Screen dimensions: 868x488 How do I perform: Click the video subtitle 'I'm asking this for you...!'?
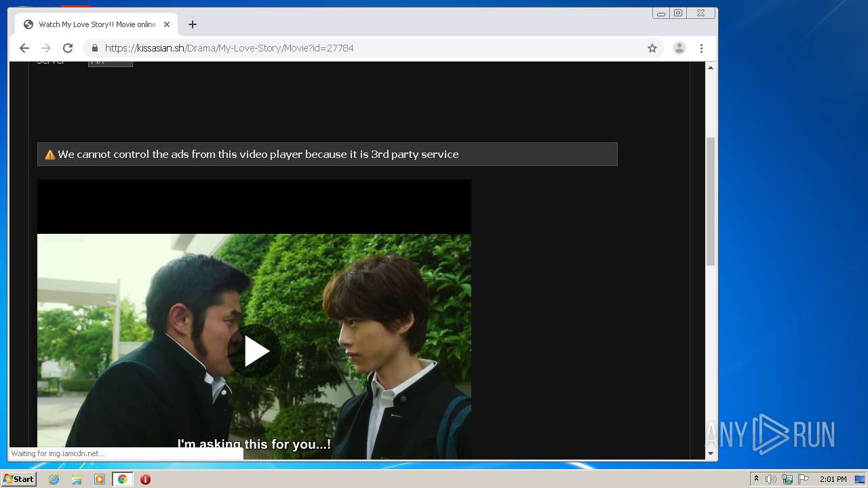(254, 445)
